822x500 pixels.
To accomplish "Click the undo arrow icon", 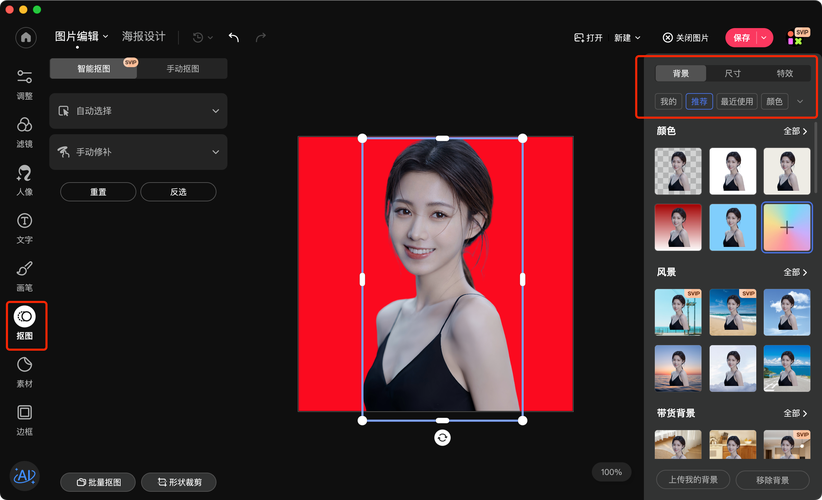I will [234, 37].
